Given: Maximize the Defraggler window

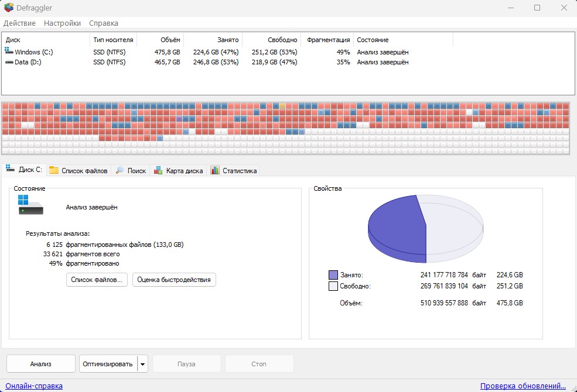Looking at the screenshot, I should click(x=537, y=8).
